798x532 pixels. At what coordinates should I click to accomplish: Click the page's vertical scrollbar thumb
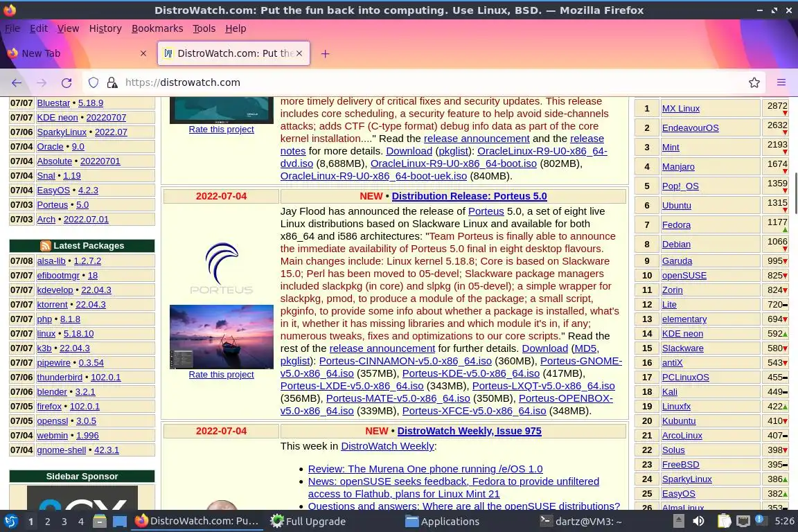pos(796,193)
